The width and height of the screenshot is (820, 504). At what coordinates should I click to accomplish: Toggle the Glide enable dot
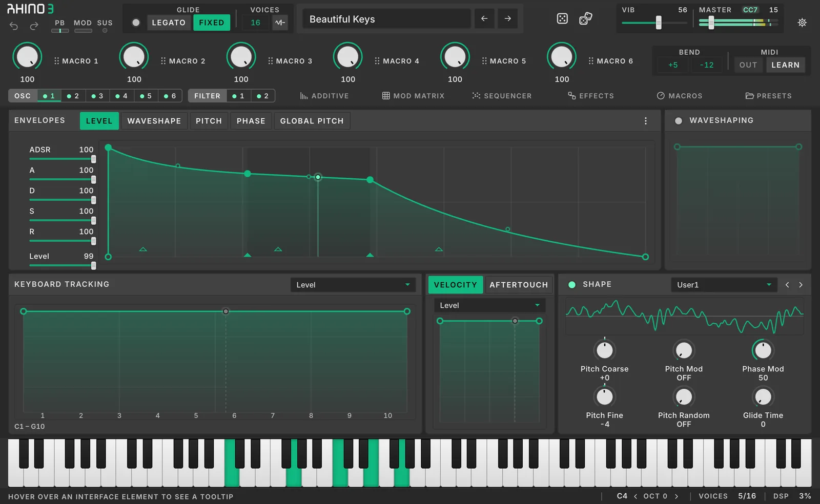(x=136, y=23)
